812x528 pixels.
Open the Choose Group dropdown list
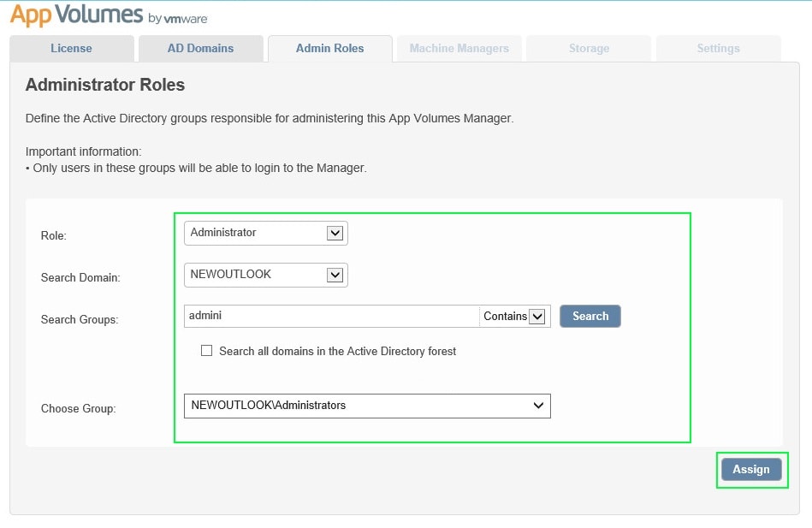pyautogui.click(x=367, y=406)
